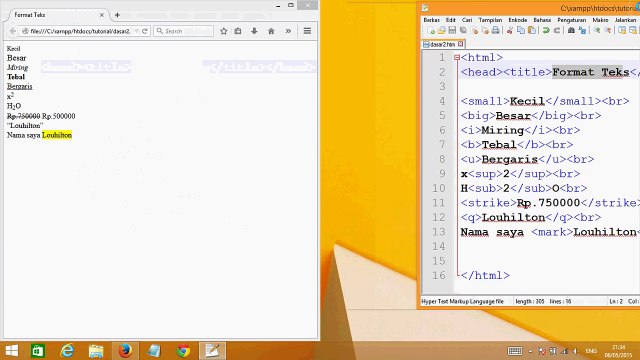Click the Open file icon in Notepad++
The image size is (640, 360).
441,31
